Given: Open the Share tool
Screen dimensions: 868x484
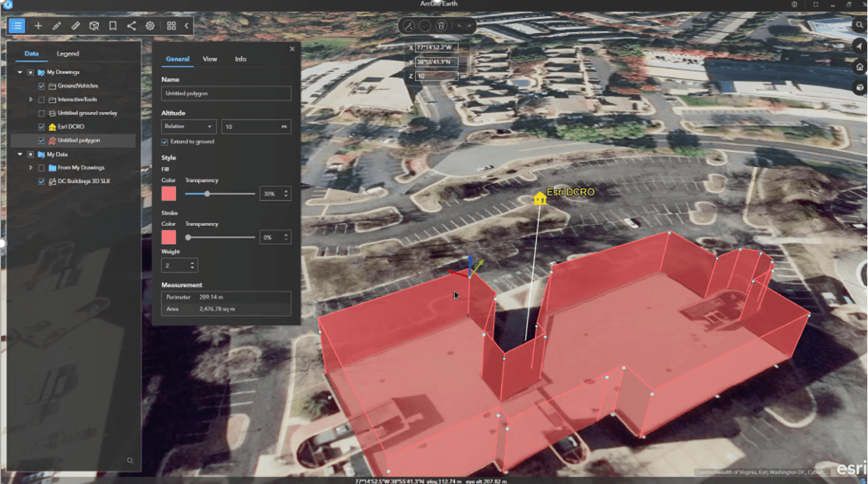Looking at the screenshot, I should click(131, 26).
